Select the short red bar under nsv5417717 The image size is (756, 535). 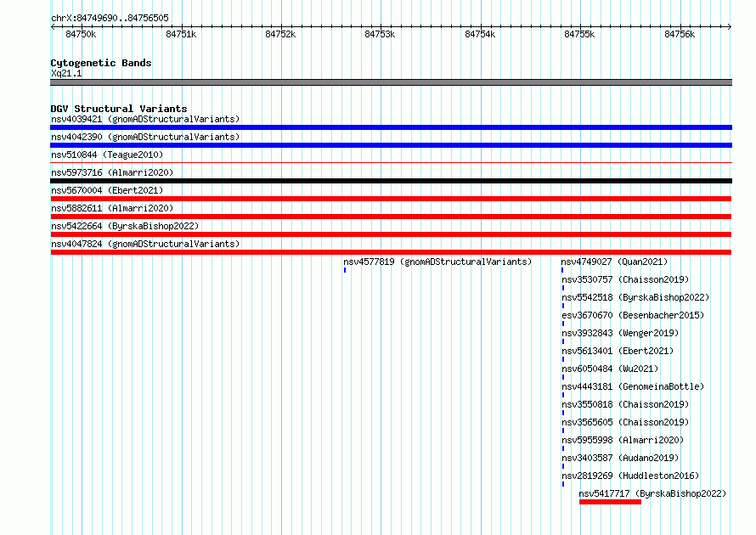pyautogui.click(x=610, y=502)
